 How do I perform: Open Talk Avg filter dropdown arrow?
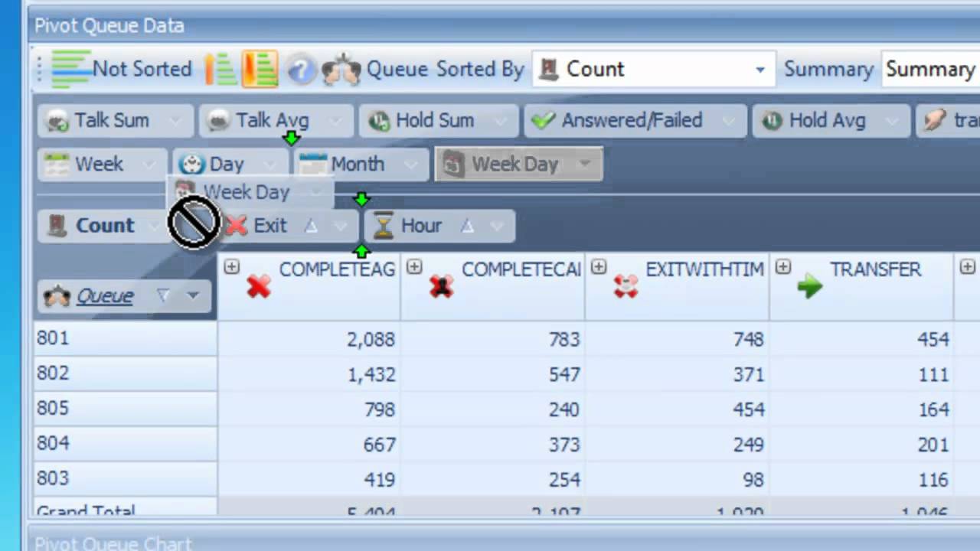click(x=336, y=121)
